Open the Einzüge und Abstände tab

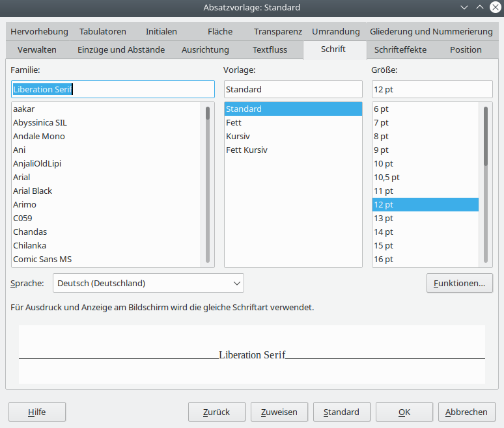[x=121, y=49]
